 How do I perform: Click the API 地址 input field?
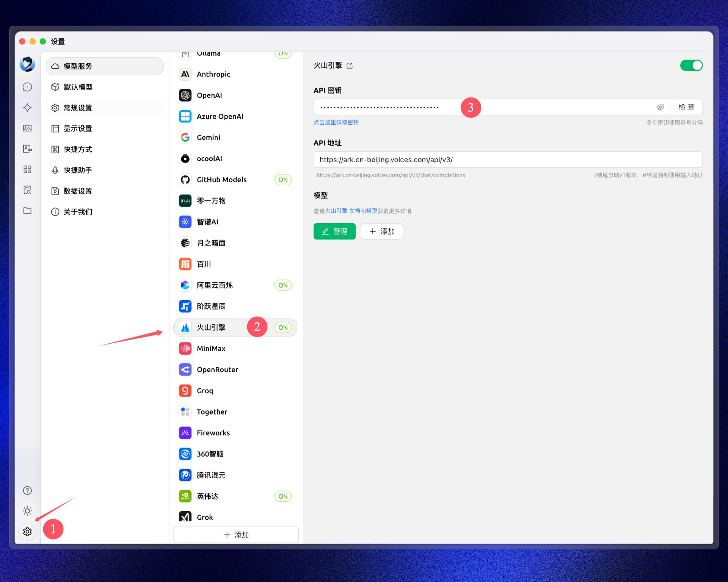pos(507,160)
